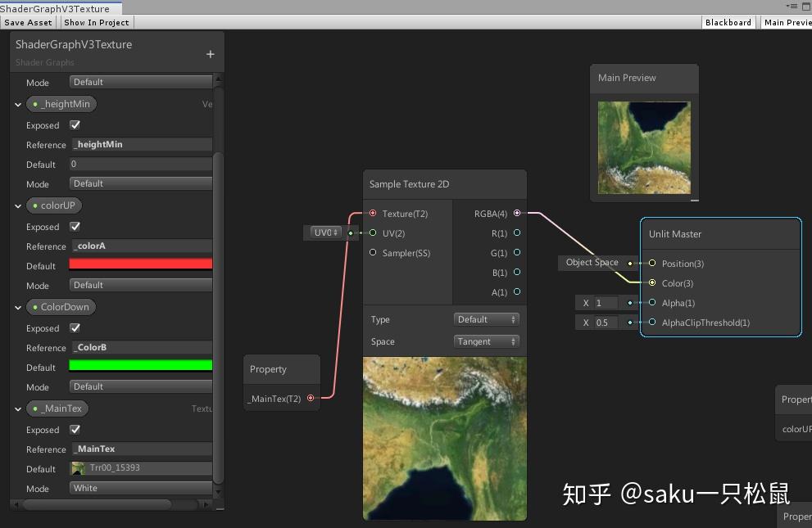The image size is (812, 528).
Task: Click the Show In Project button
Action: pyautogui.click(x=96, y=22)
